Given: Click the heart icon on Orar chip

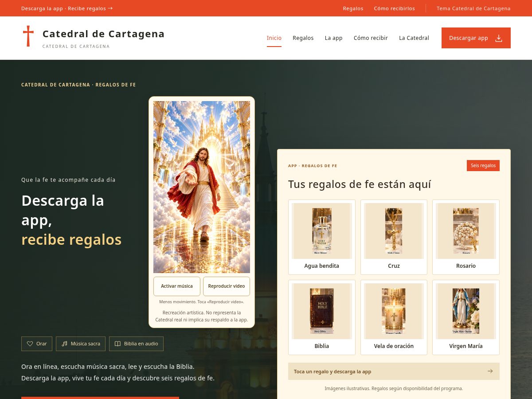Looking at the screenshot, I should tap(30, 344).
